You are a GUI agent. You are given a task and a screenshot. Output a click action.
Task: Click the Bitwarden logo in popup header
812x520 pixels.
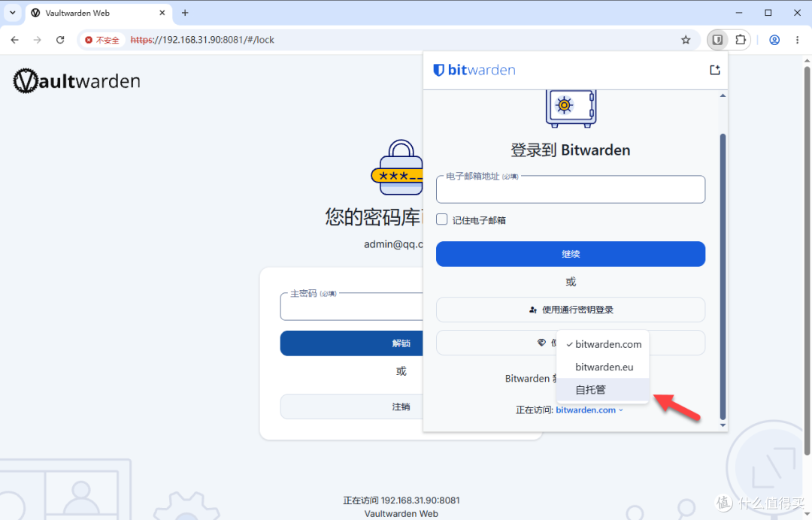click(474, 70)
